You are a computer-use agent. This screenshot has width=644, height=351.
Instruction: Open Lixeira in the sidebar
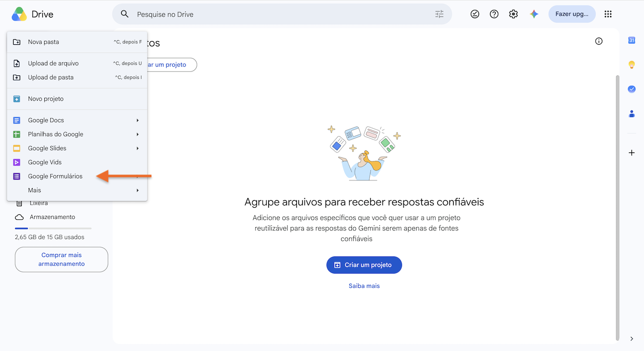click(39, 203)
